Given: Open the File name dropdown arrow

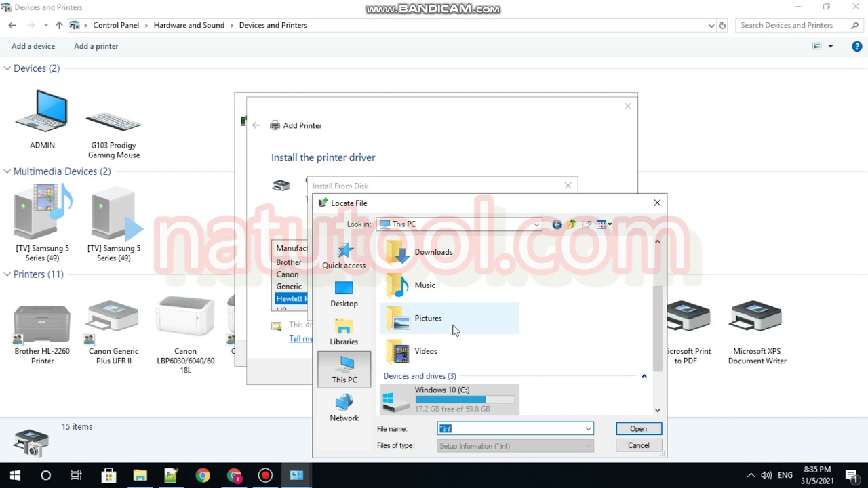Looking at the screenshot, I should (x=588, y=428).
